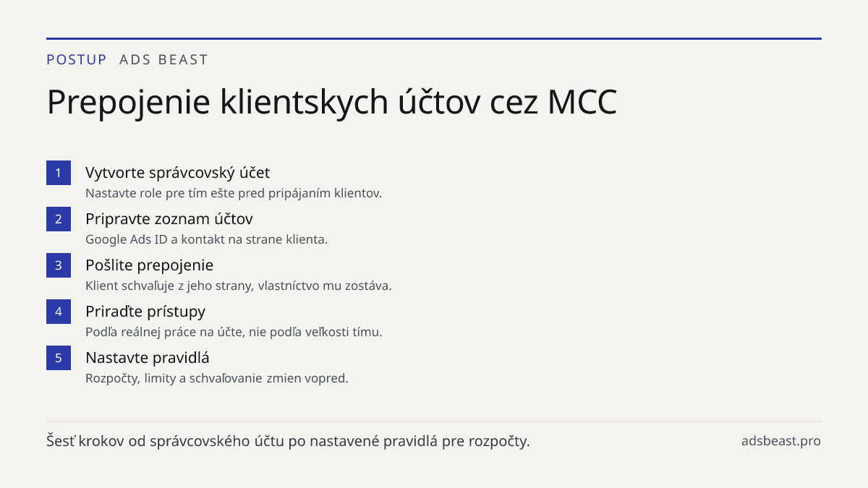The image size is (868, 488).
Task: Click the step number 4 badge
Action: click(59, 312)
